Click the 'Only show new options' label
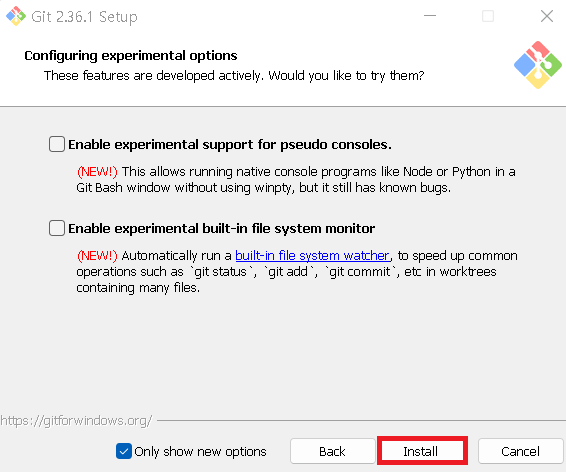The height and width of the screenshot is (472, 566). click(x=200, y=451)
